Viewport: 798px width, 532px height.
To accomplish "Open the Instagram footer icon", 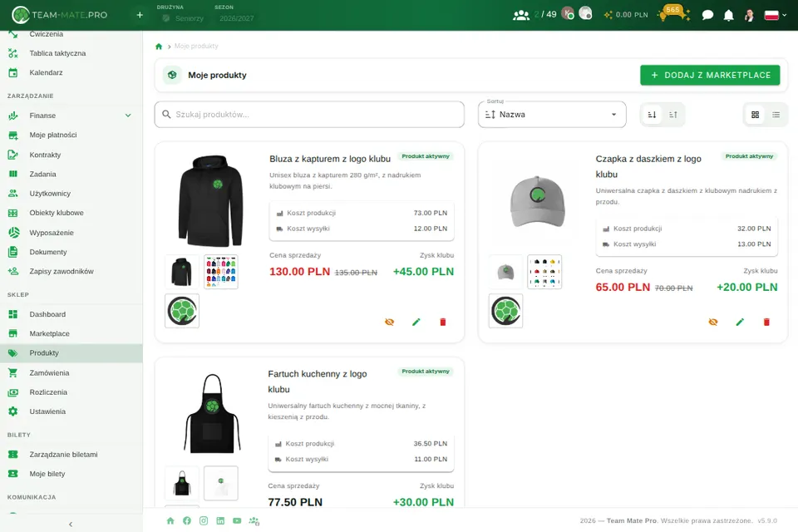I will (x=204, y=521).
